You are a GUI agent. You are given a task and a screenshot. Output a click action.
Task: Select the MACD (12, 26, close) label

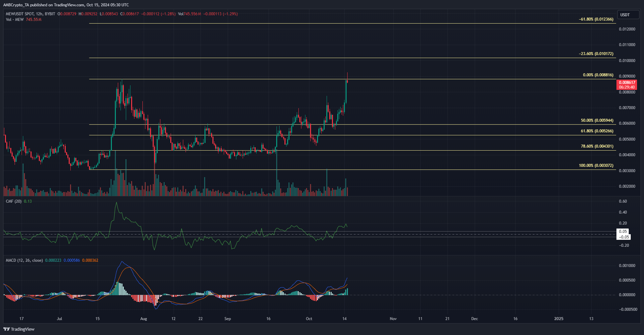tap(24, 260)
